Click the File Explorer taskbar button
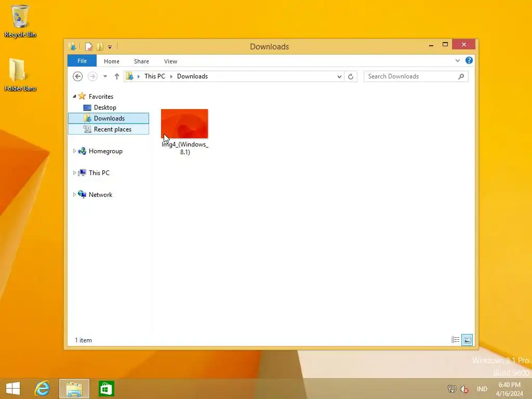532x399 pixels. pyautogui.click(x=74, y=389)
